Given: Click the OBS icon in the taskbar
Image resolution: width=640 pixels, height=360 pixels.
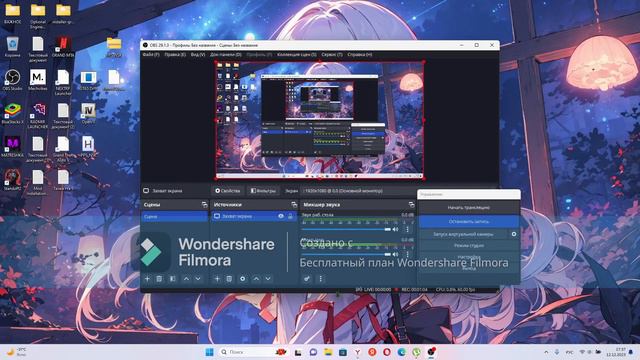Looking at the screenshot, I should (431, 352).
